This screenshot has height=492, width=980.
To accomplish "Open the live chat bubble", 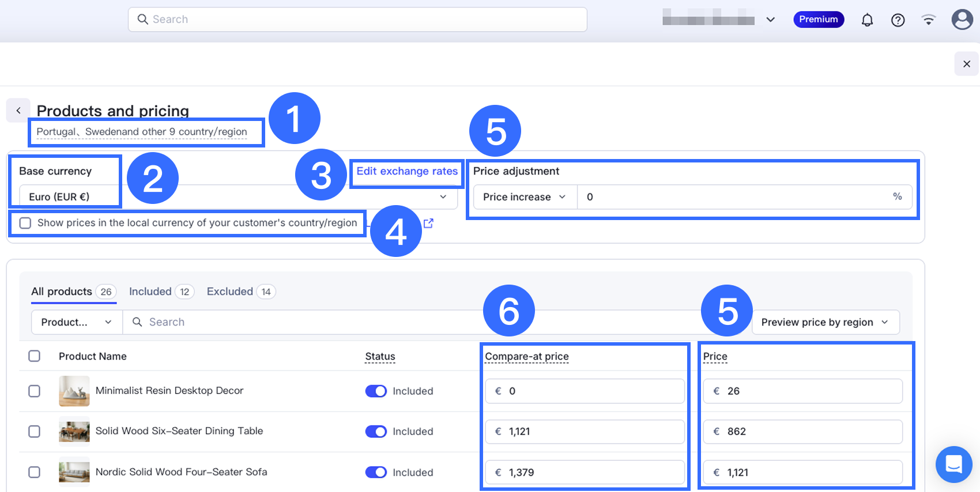I will (x=953, y=464).
